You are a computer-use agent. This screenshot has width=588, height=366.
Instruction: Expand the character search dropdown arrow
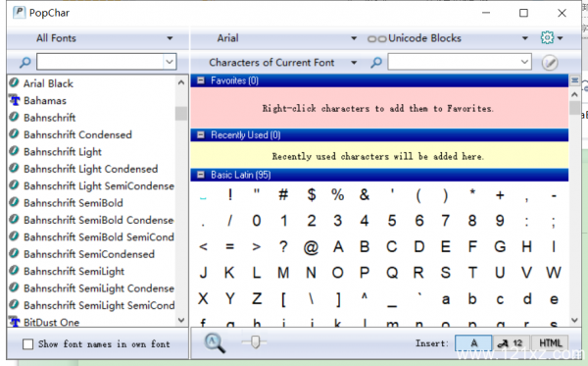(524, 62)
